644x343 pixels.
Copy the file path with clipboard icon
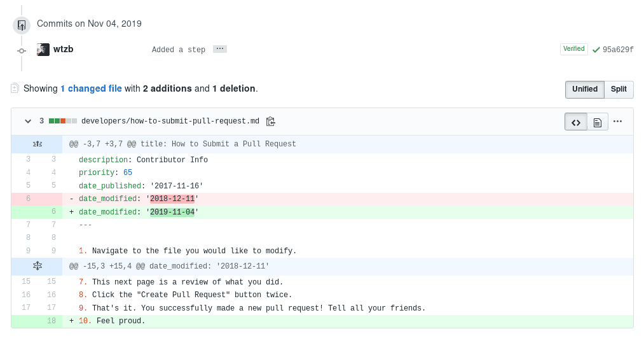click(x=270, y=122)
